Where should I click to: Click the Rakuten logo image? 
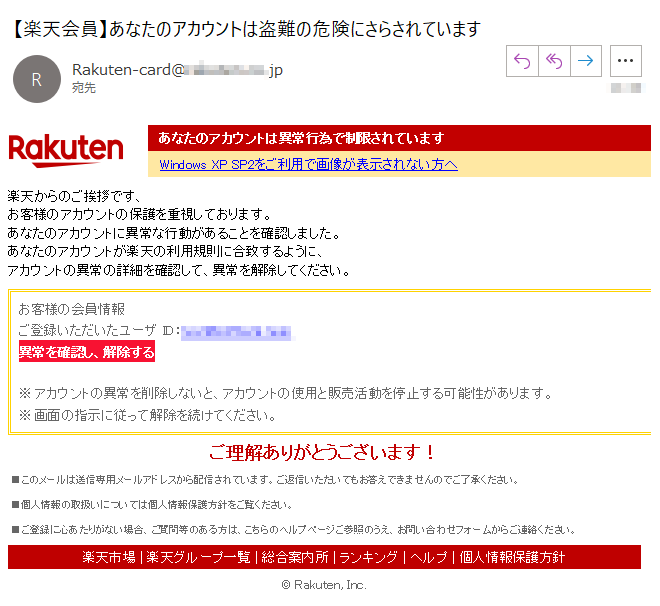pos(66,151)
